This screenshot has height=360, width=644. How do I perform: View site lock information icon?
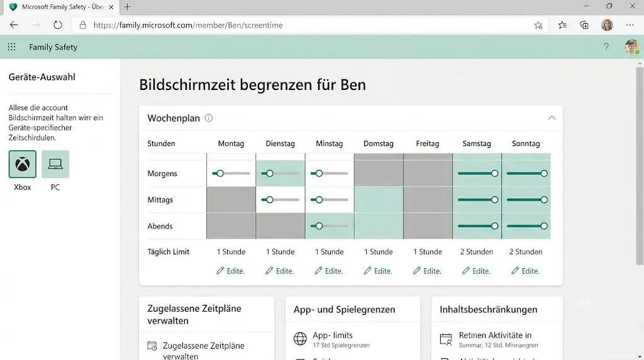(83, 25)
